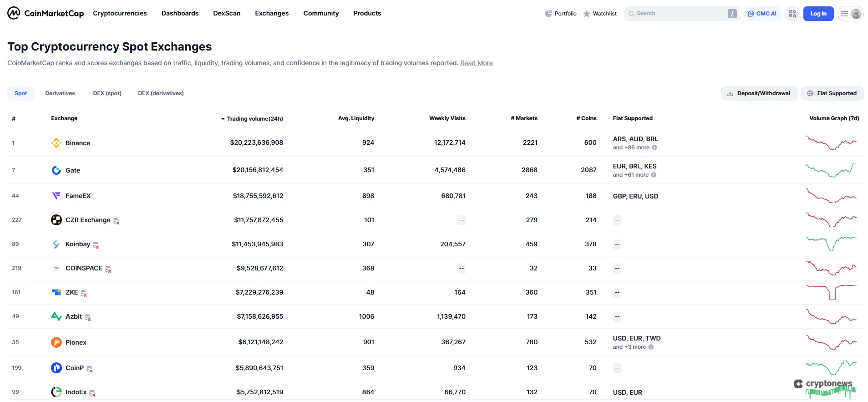Click the Fiat Supported filter button
Screen dimensions: 868x402
pyautogui.click(x=832, y=93)
